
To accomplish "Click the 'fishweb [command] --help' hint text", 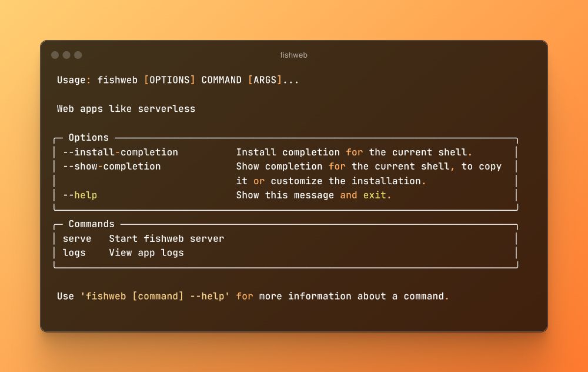I will 155,297.
